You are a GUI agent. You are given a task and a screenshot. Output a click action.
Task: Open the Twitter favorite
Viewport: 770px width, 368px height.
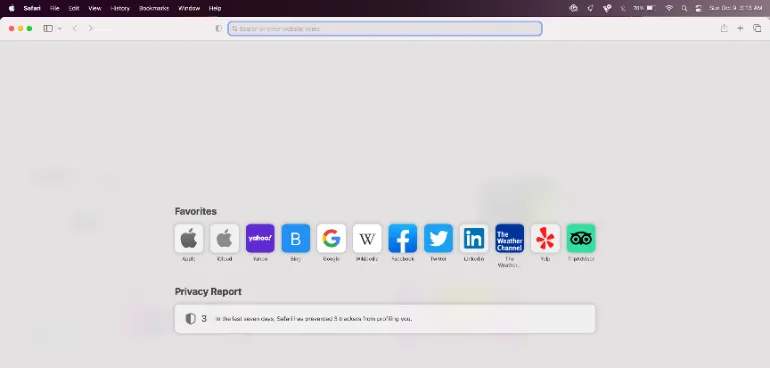[439, 238]
